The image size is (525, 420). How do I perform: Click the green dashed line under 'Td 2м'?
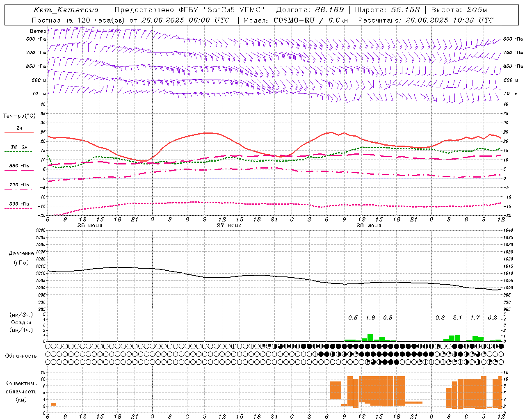click(18, 151)
